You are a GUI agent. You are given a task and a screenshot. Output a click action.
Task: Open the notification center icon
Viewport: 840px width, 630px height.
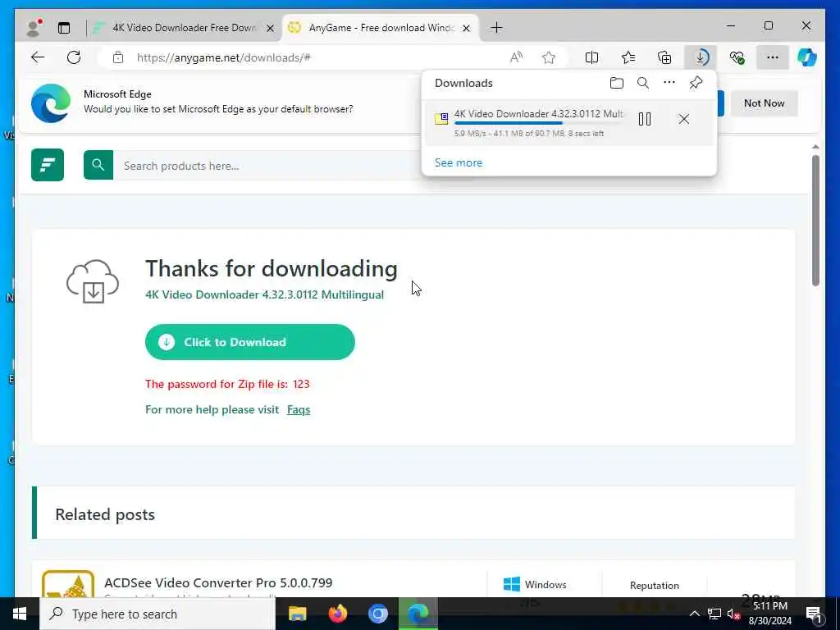tap(814, 614)
